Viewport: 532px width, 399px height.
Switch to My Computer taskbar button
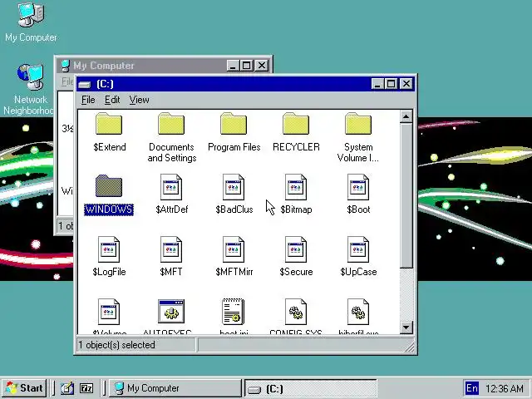pos(175,388)
